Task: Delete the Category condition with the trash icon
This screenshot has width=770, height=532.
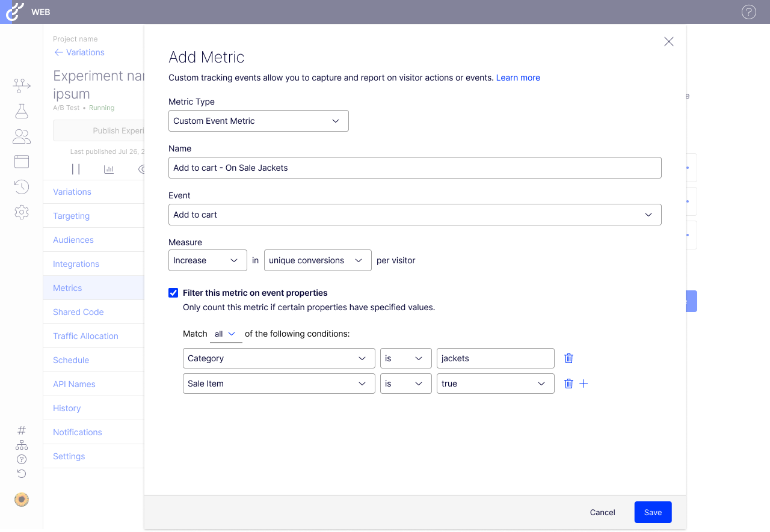Action: [568, 358]
